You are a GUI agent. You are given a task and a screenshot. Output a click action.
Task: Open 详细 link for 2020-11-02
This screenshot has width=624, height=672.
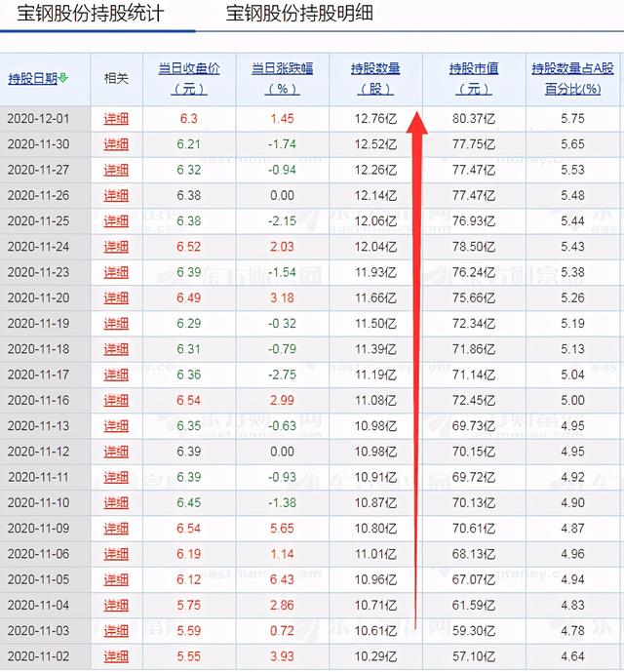click(x=116, y=656)
